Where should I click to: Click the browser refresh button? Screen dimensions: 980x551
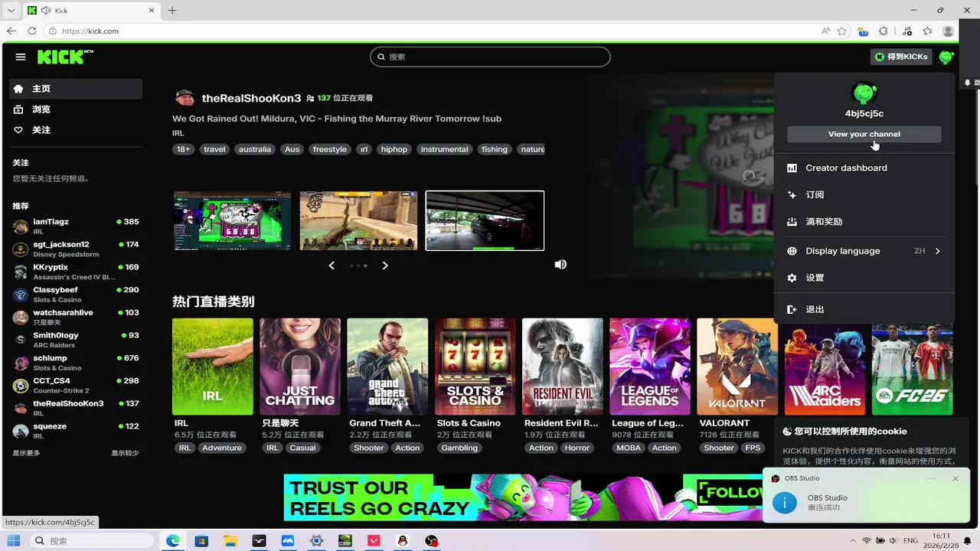pos(31,31)
